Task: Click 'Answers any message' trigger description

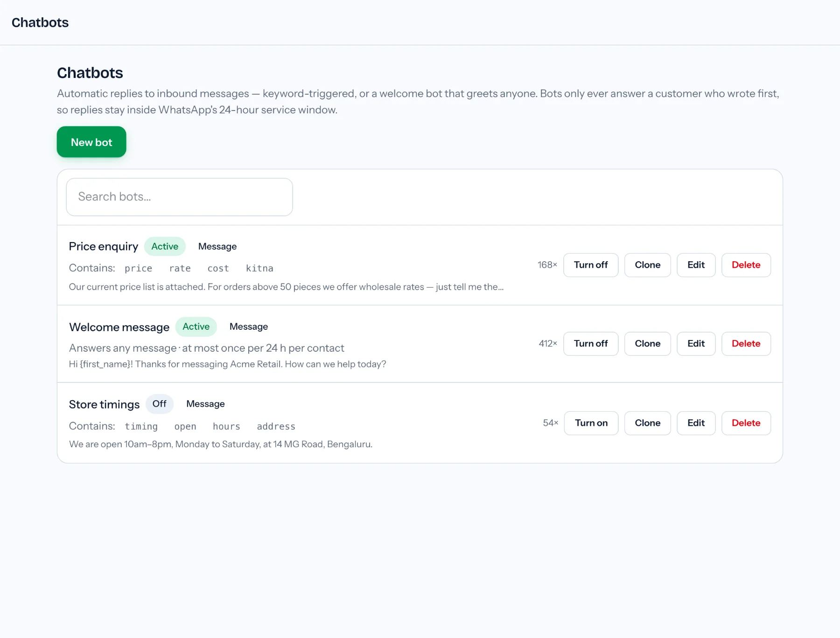Action: click(206, 348)
